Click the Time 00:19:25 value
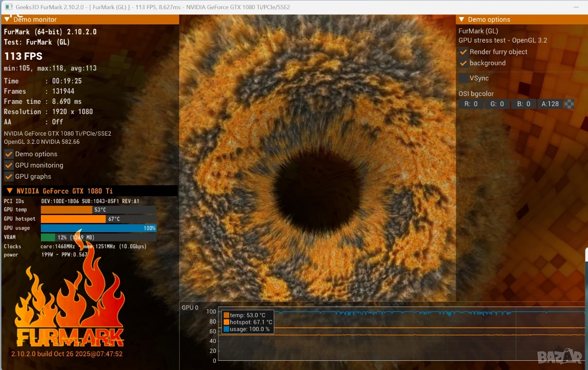 [67, 81]
